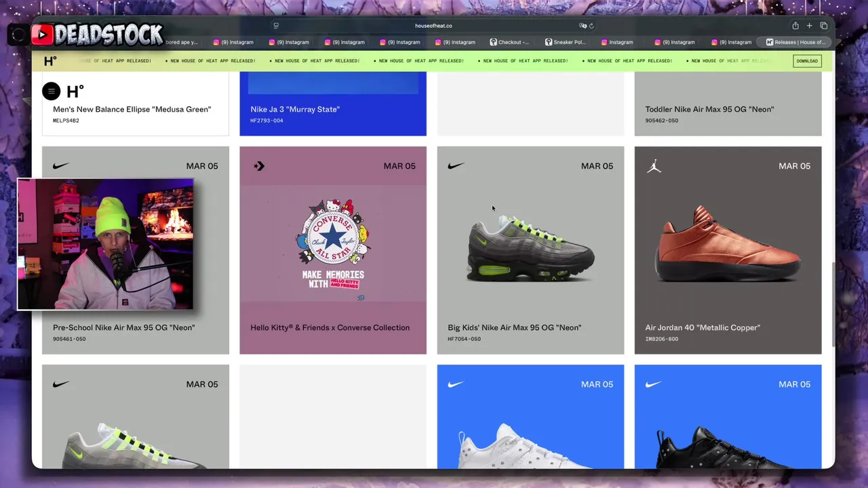This screenshot has height=488, width=868.
Task: Click the Sneaker Pol tab favicon
Action: [549, 42]
